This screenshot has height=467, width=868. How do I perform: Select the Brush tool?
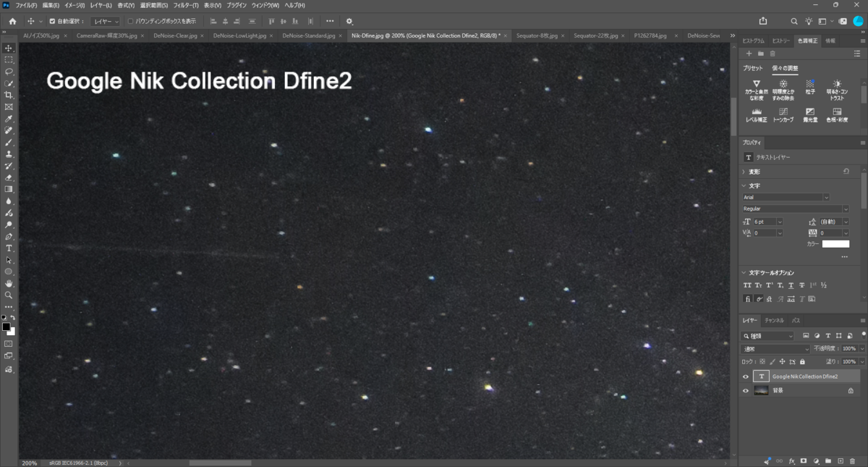(x=9, y=143)
